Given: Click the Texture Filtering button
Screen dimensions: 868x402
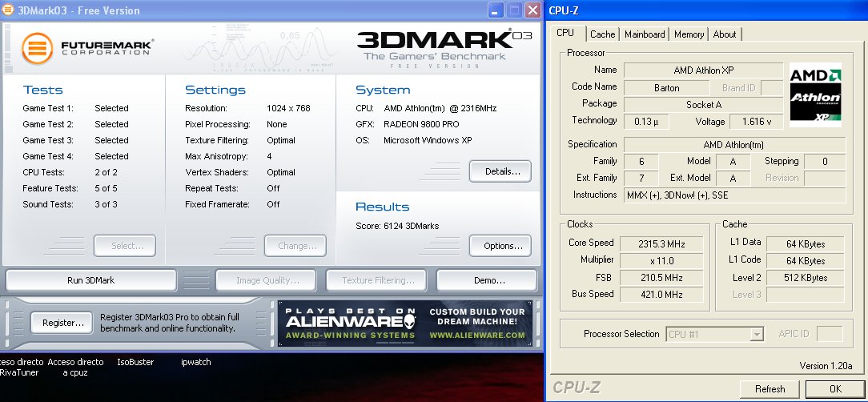Looking at the screenshot, I should pos(376,280).
